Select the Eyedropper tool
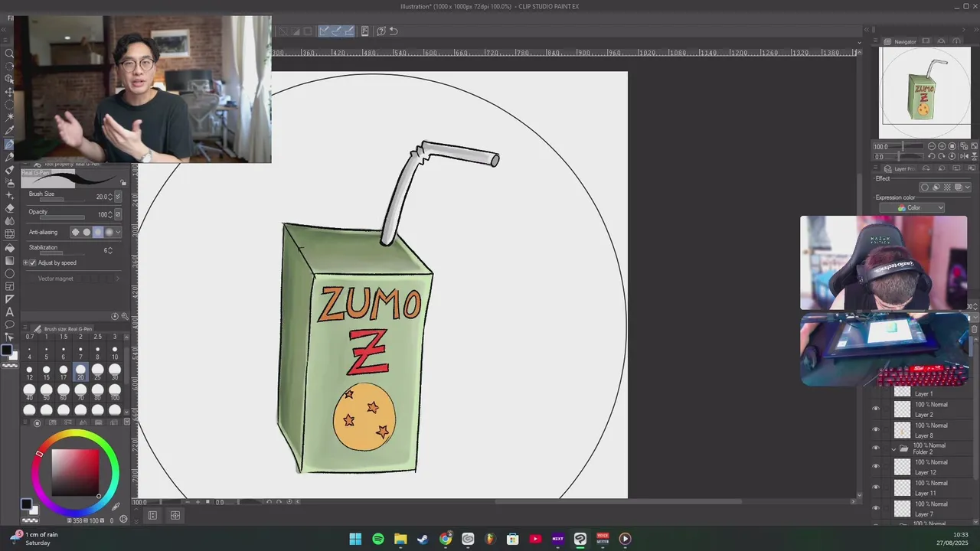 (9, 131)
